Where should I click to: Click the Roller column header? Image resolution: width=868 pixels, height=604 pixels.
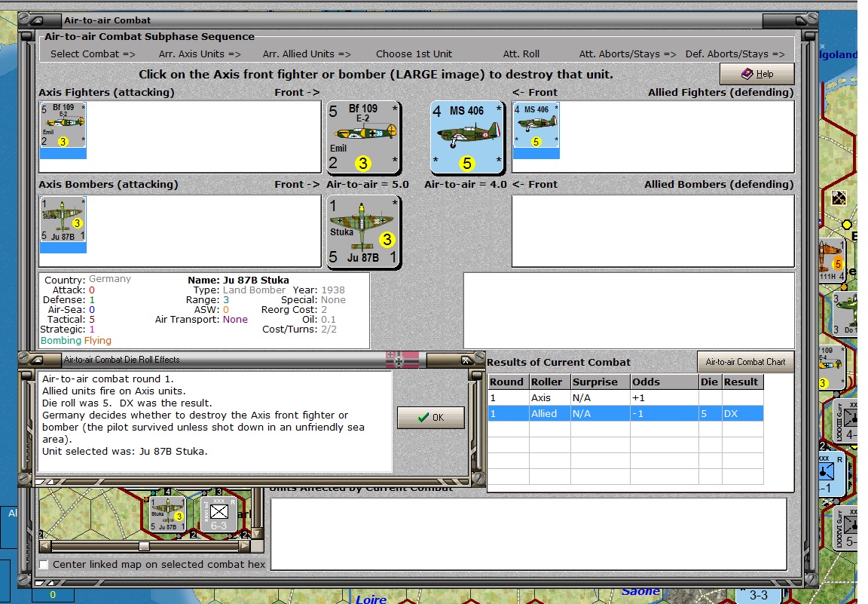550,382
